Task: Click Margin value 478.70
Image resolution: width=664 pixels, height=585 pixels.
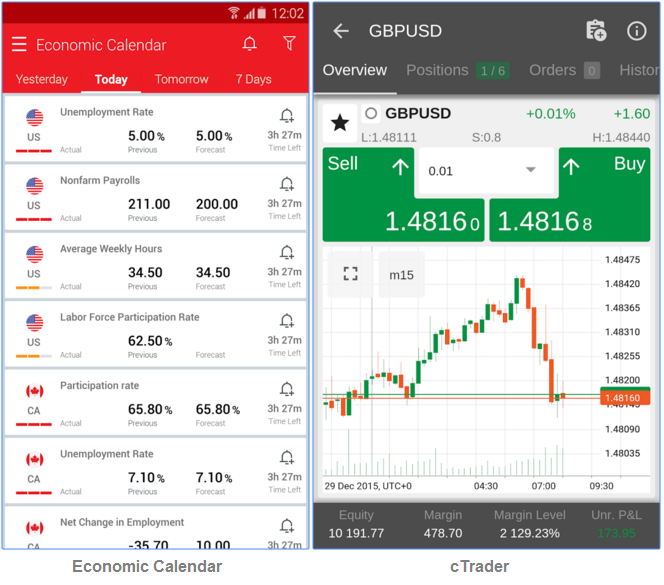Action: click(x=443, y=533)
